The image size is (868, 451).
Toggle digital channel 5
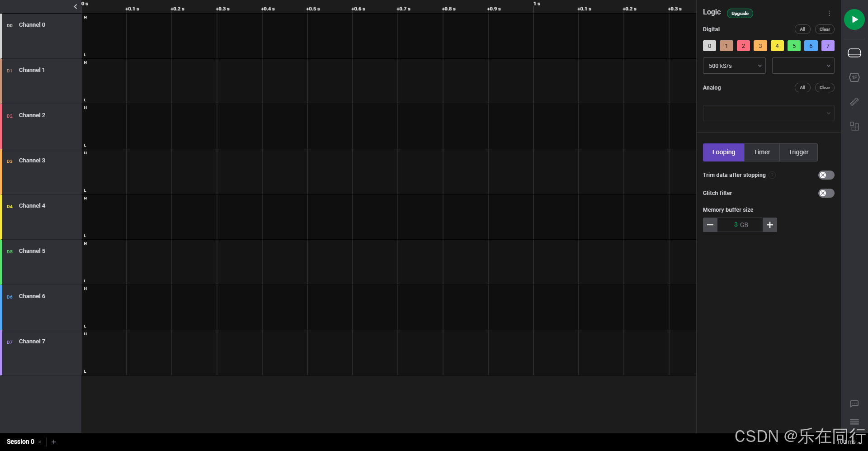[794, 46]
